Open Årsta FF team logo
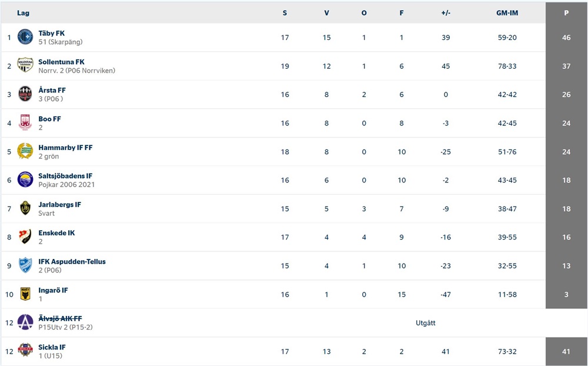Screen dimensions: 588x366 coord(25,94)
